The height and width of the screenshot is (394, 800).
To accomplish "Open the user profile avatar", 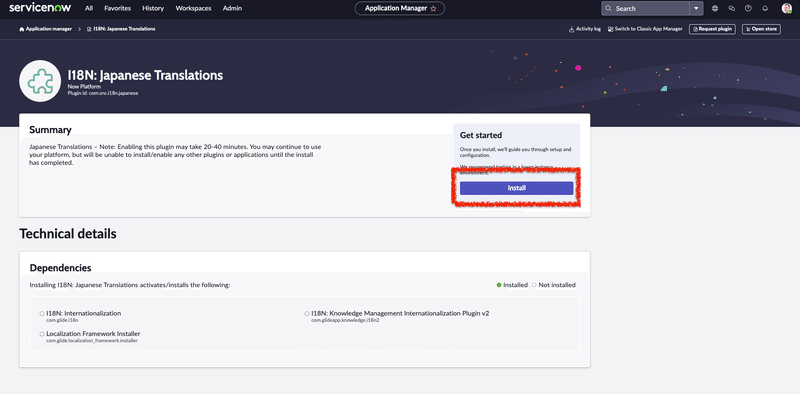I will click(x=786, y=8).
